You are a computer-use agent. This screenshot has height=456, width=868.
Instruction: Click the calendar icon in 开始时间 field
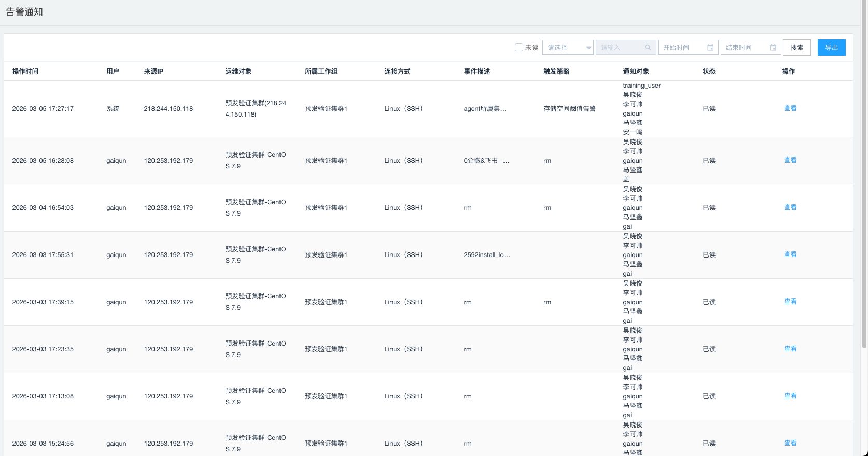[710, 48]
